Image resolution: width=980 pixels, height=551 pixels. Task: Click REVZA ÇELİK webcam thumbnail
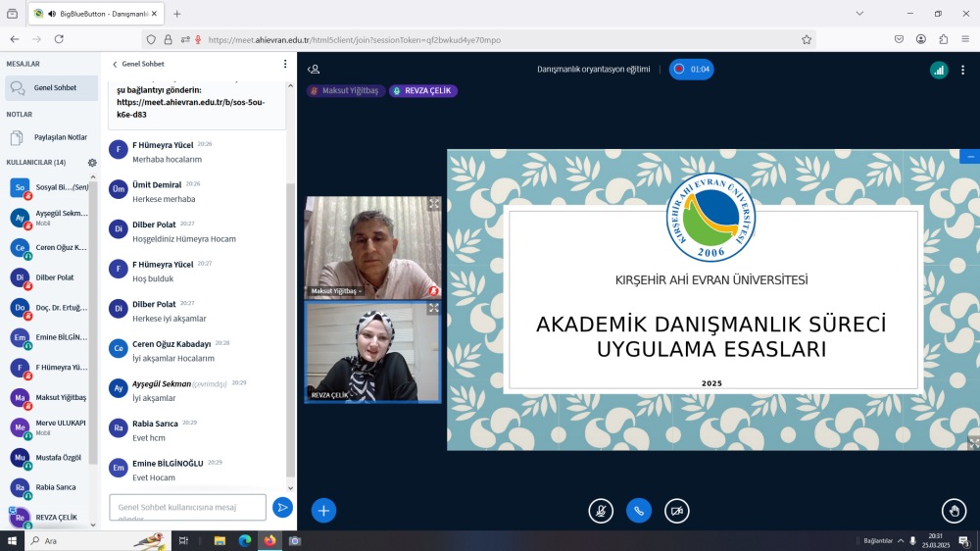[x=372, y=352]
